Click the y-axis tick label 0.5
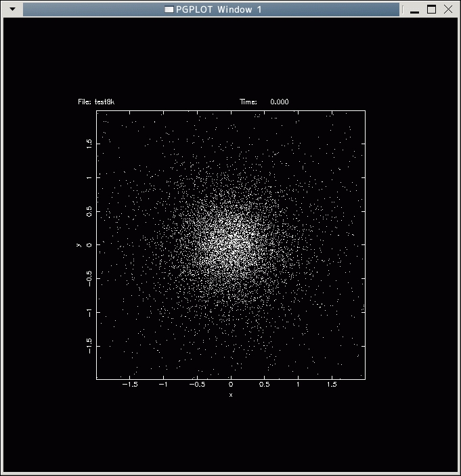This screenshot has height=476, width=461. 88,211
